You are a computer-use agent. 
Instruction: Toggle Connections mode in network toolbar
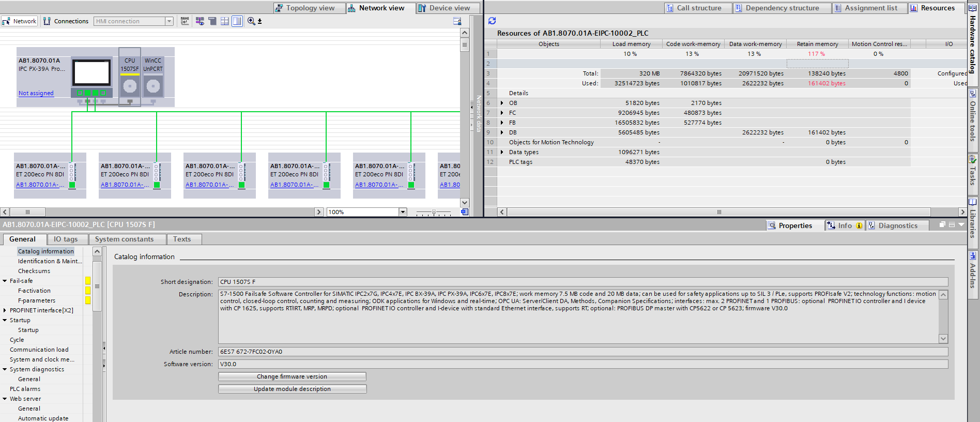[66, 21]
